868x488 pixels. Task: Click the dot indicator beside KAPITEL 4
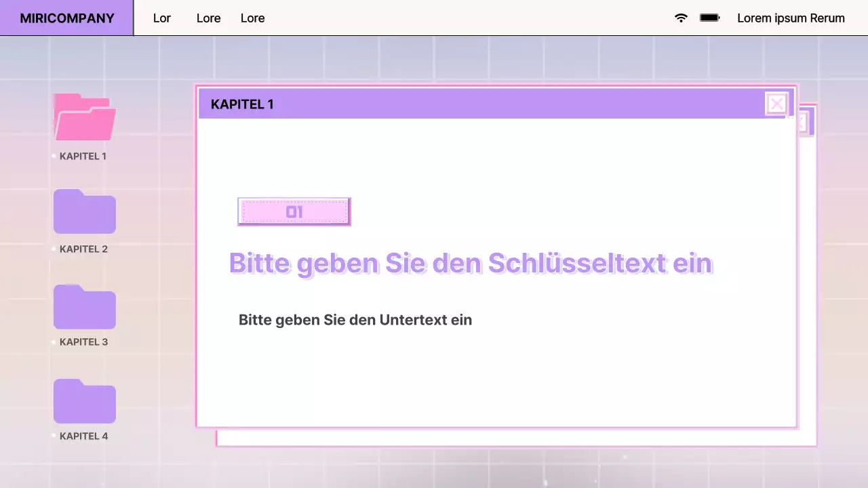[54, 436]
